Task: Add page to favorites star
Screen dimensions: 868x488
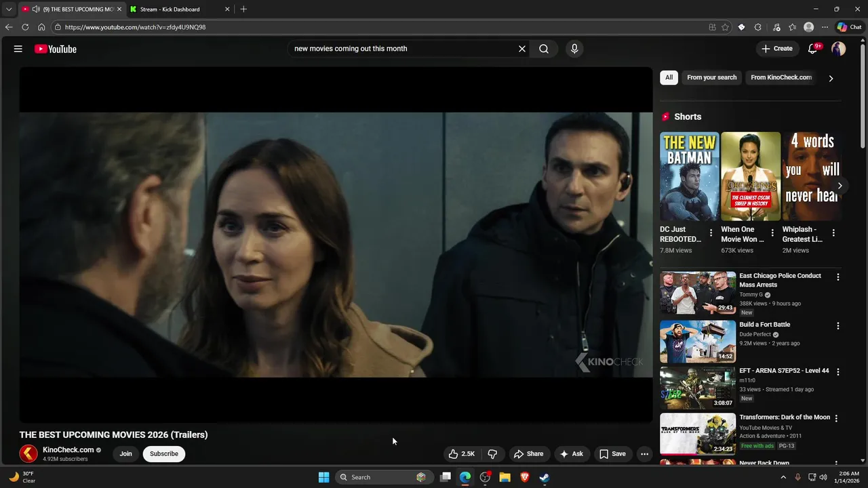Action: [x=725, y=27]
